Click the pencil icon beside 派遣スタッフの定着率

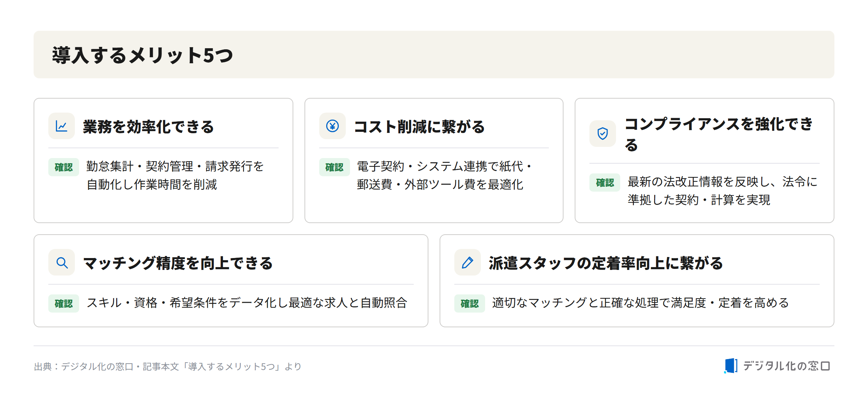pyautogui.click(x=467, y=262)
